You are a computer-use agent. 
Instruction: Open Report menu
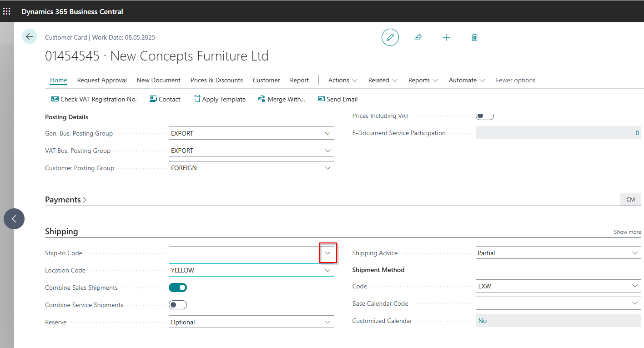[299, 80]
